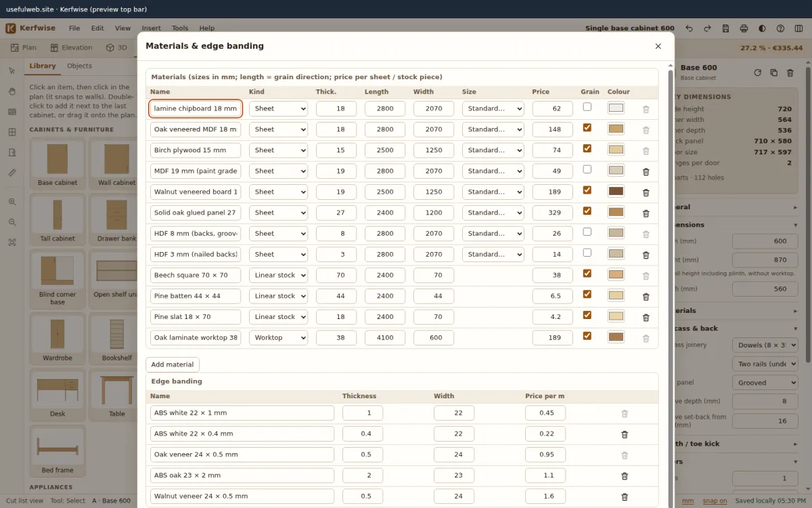The height and width of the screenshot is (508, 812).
Task: Delete the Solid oak glued panel row
Action: (x=646, y=213)
